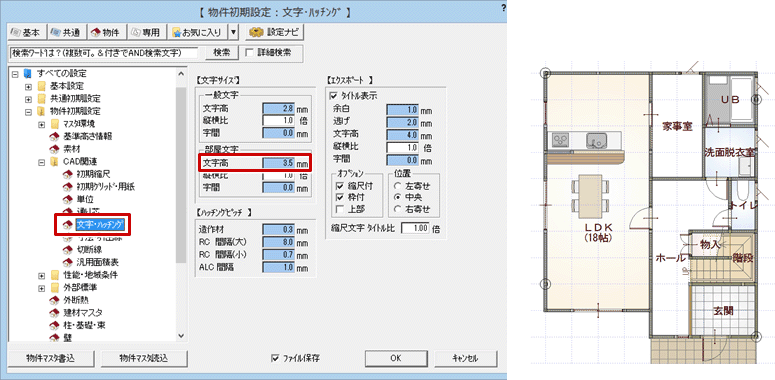Toggle the 詳細検索 checkbox

249,52
